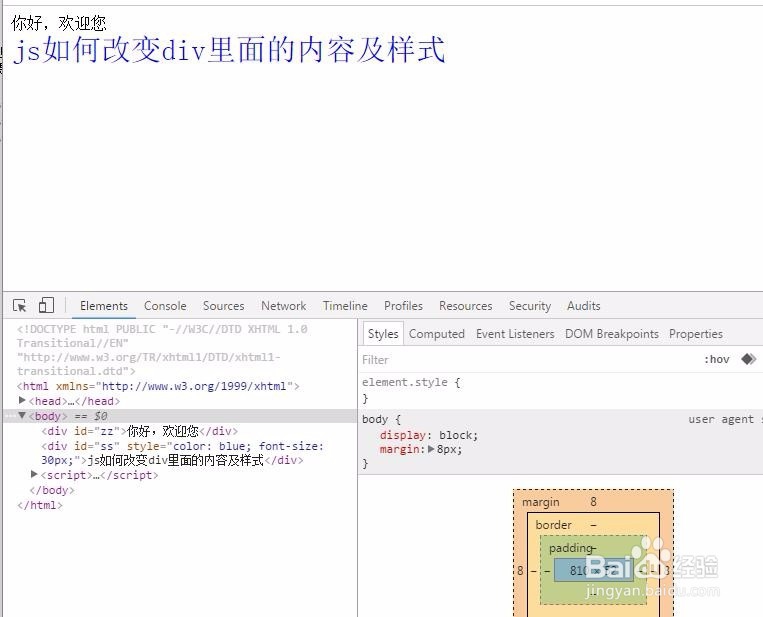
Task: Click the page text 你好，欢迎您
Action: click(58, 22)
